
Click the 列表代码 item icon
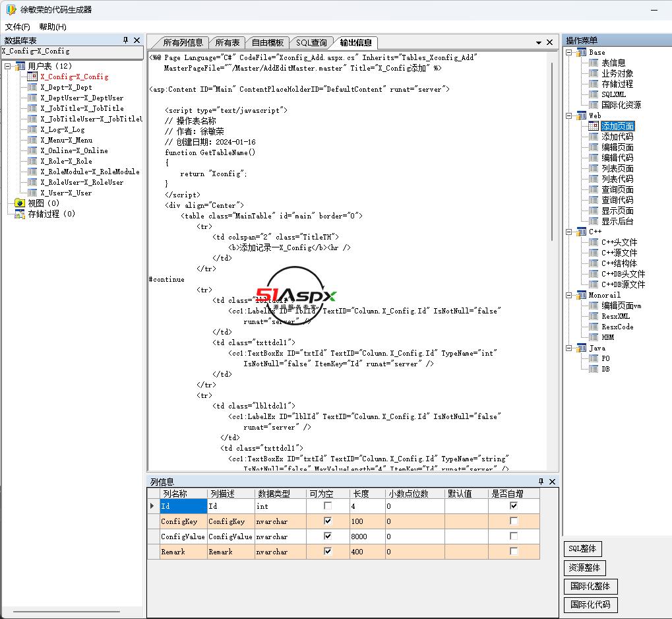coord(593,179)
